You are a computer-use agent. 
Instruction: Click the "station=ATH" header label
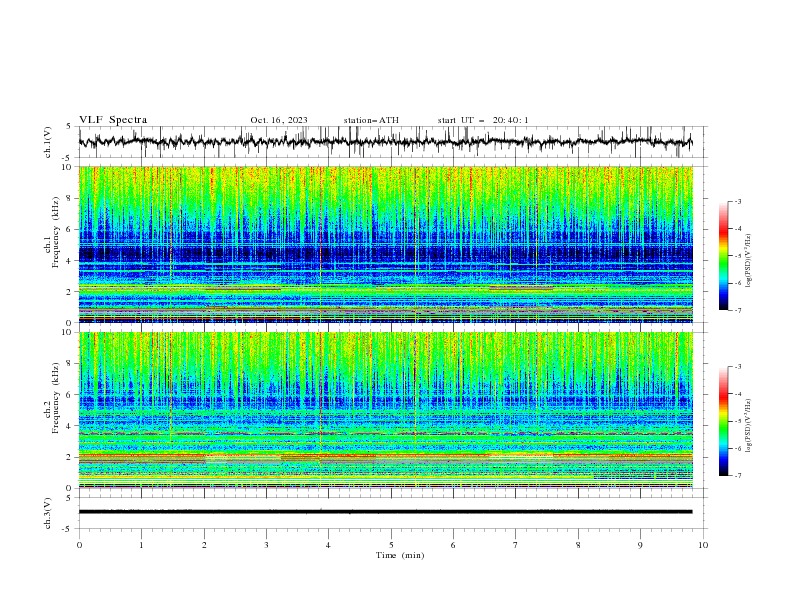pos(371,120)
